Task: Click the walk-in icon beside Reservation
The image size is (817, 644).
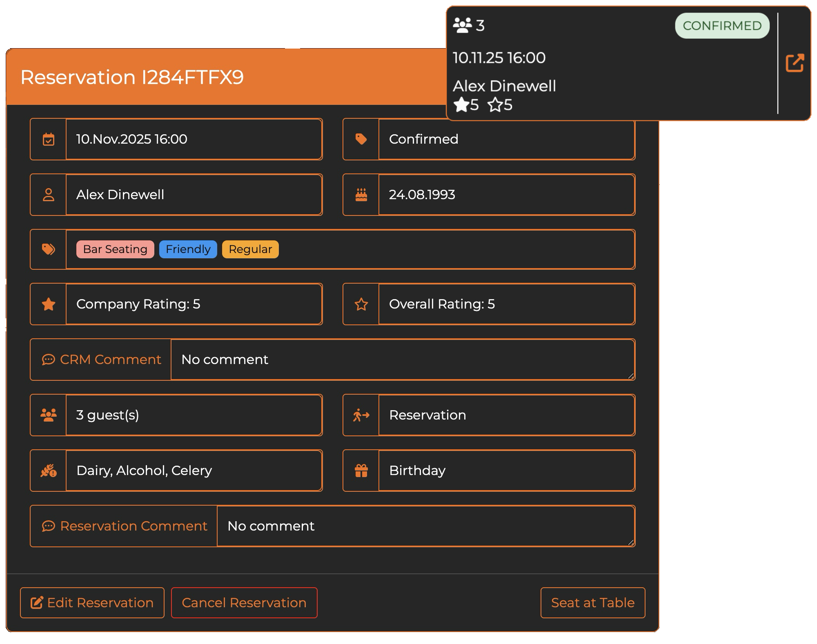Action: (361, 415)
